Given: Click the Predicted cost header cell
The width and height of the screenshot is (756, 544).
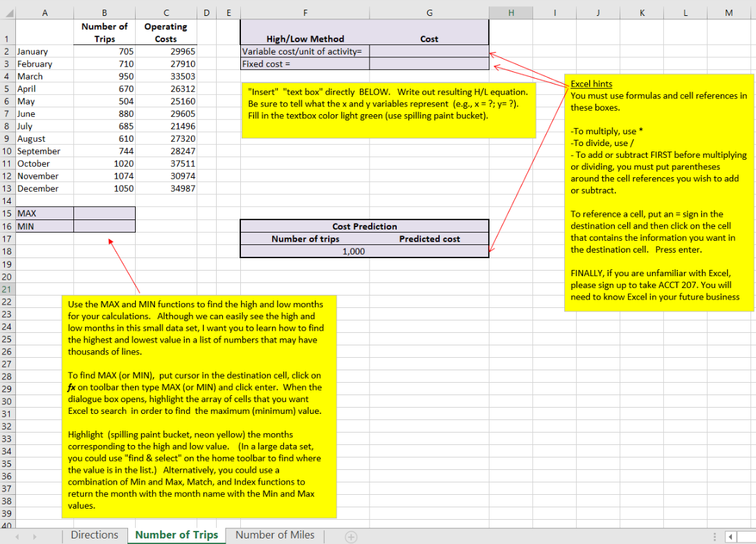Looking at the screenshot, I should [x=429, y=239].
